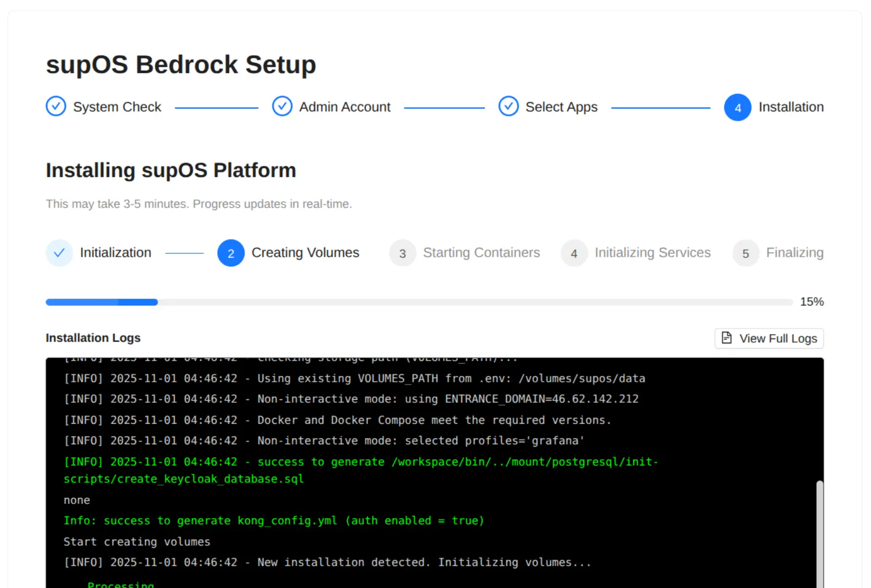Click the Starting Containers step 3 circle

(402, 253)
